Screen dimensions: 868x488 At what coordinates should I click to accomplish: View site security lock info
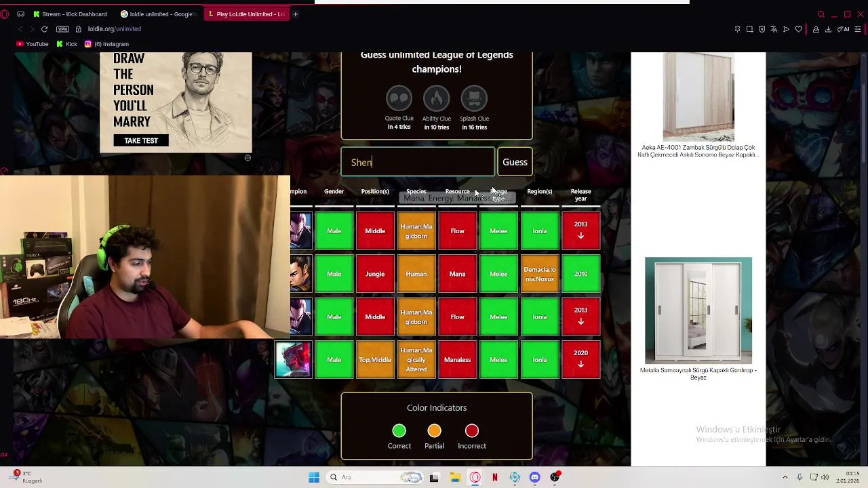click(79, 29)
